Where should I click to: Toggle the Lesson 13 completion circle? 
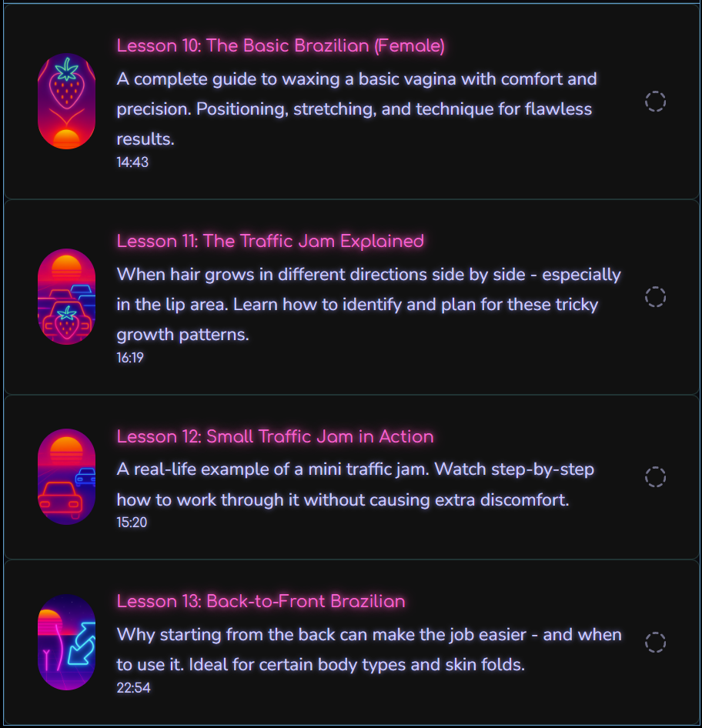pos(655,642)
